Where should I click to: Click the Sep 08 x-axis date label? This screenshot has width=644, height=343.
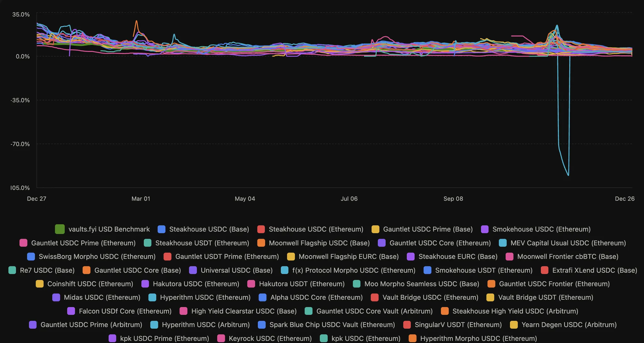click(453, 199)
